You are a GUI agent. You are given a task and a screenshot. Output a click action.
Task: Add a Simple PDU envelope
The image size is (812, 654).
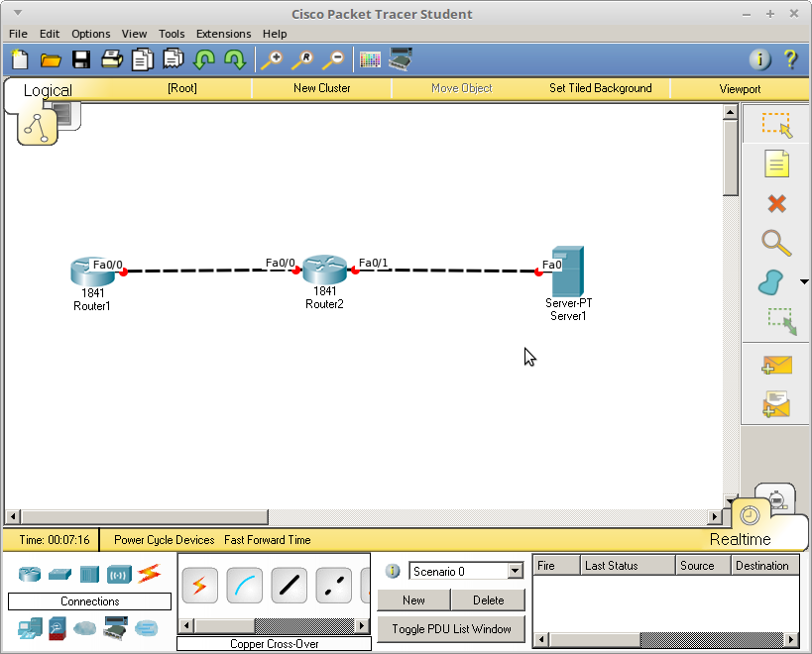pyautogui.click(x=776, y=365)
